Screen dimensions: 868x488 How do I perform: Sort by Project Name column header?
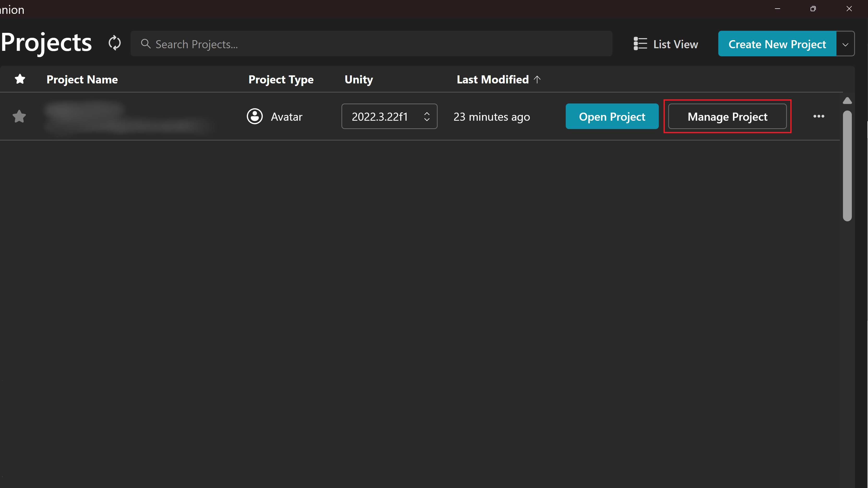(82, 80)
